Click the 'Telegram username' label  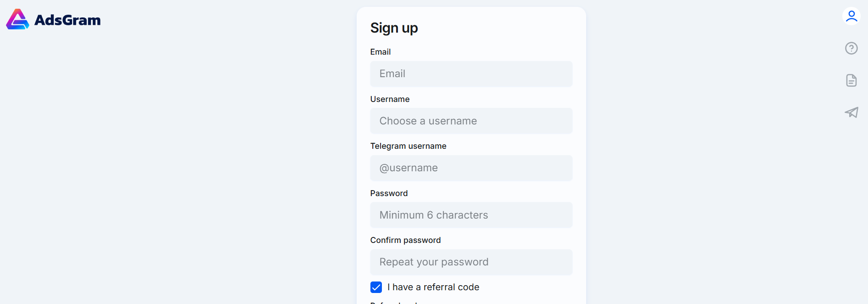pos(408,146)
